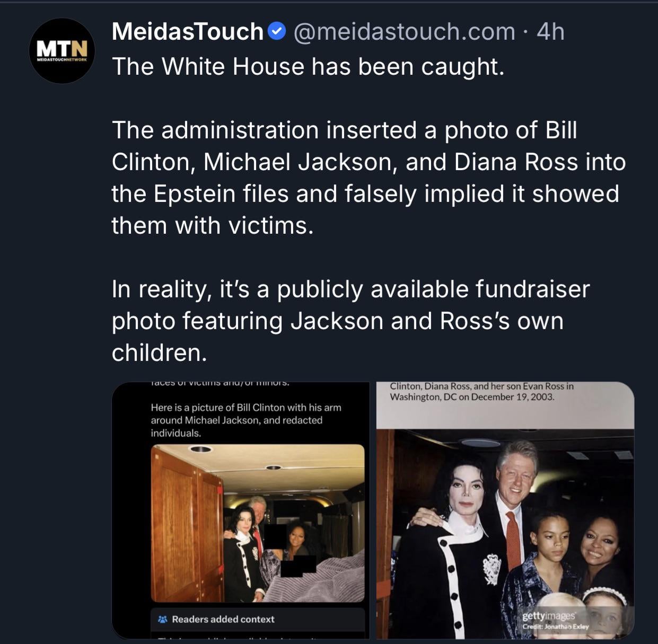The image size is (658, 644).
Task: Open the right attached Getty photo
Action: (x=505, y=510)
